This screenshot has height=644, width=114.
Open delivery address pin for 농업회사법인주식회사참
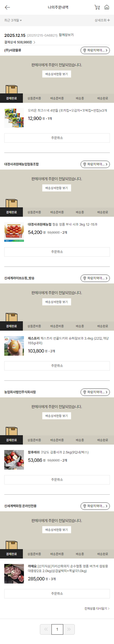point(95,392)
